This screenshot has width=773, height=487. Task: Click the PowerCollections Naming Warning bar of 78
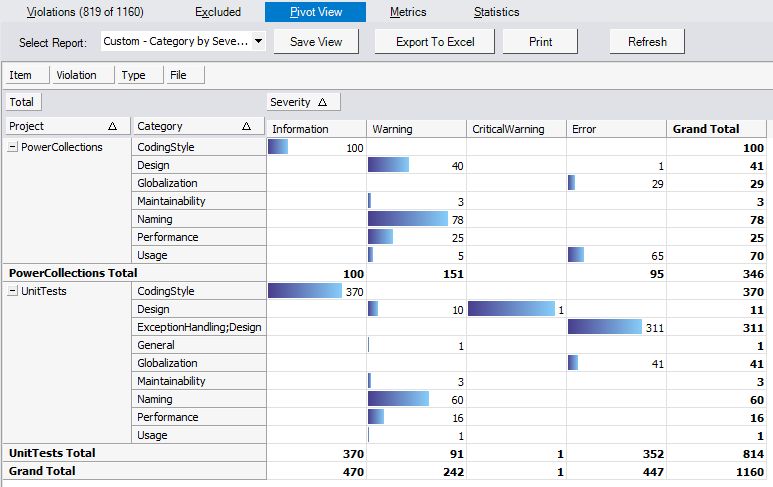[x=408, y=219]
